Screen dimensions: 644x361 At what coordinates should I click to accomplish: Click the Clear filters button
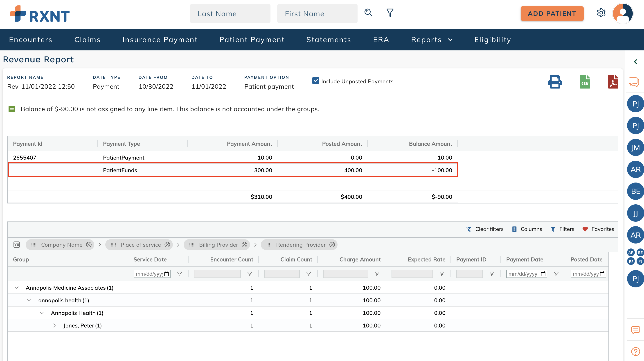(485, 229)
